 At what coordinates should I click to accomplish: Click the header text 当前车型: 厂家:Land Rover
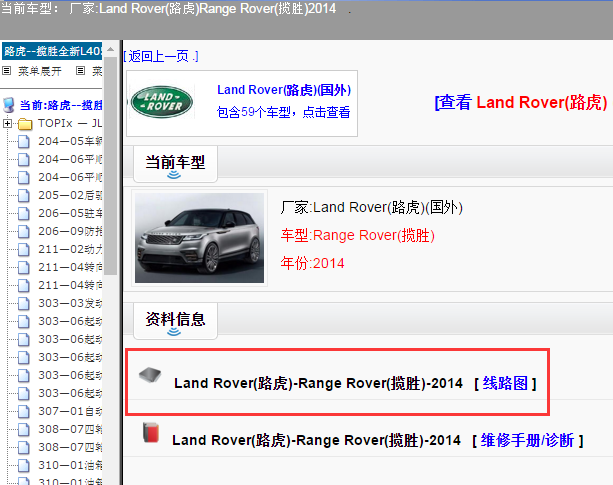click(169, 8)
